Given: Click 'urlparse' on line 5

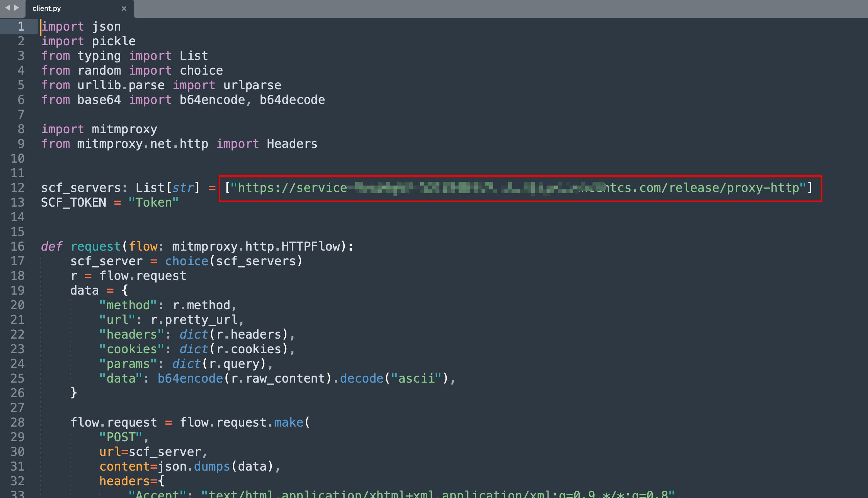Looking at the screenshot, I should point(253,85).
